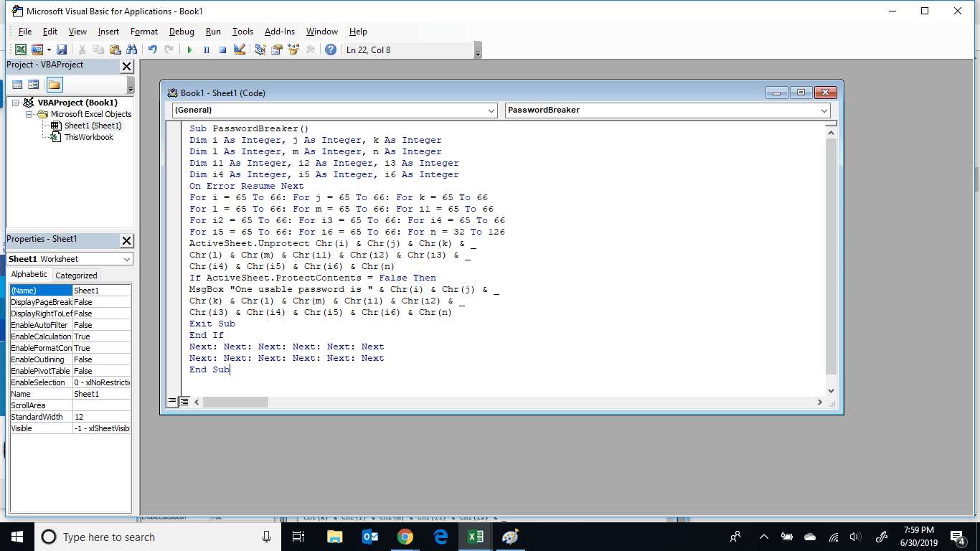The height and width of the screenshot is (551, 980).
Task: Open the View menu
Action: click(x=77, y=32)
